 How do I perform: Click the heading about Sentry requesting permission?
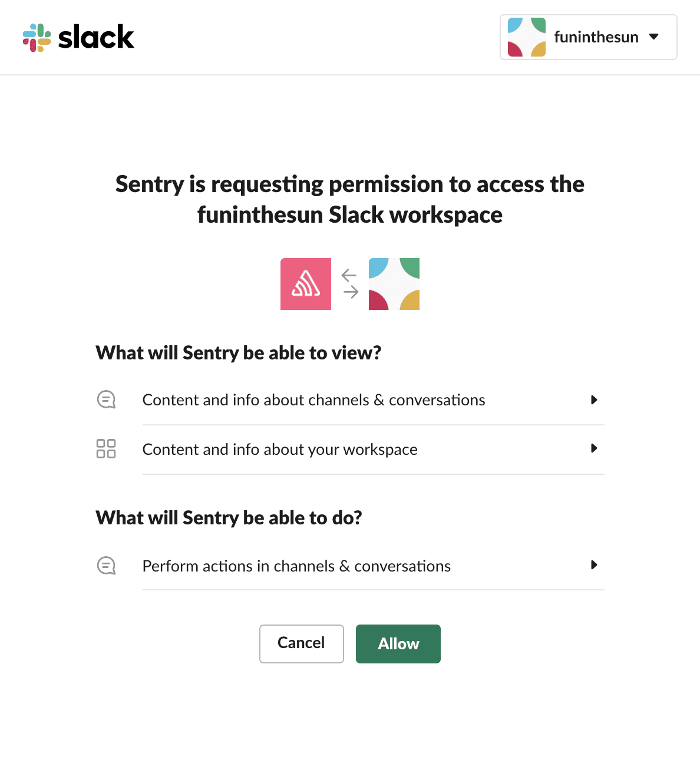coord(349,199)
